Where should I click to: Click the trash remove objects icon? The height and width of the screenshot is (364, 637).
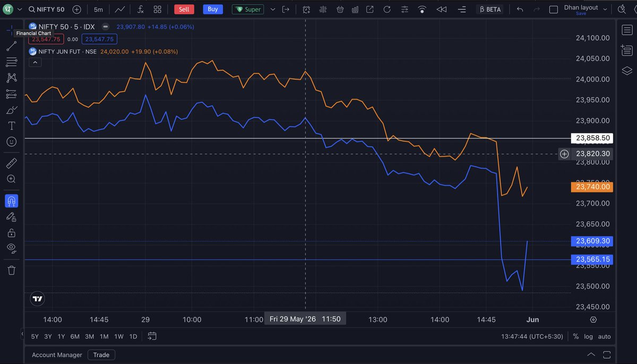(x=11, y=270)
